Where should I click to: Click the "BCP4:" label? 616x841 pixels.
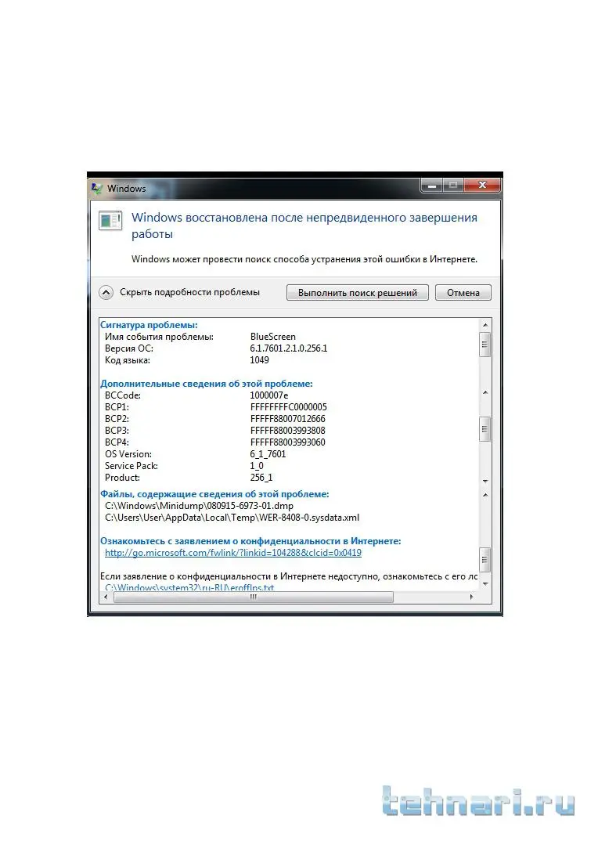(x=117, y=442)
